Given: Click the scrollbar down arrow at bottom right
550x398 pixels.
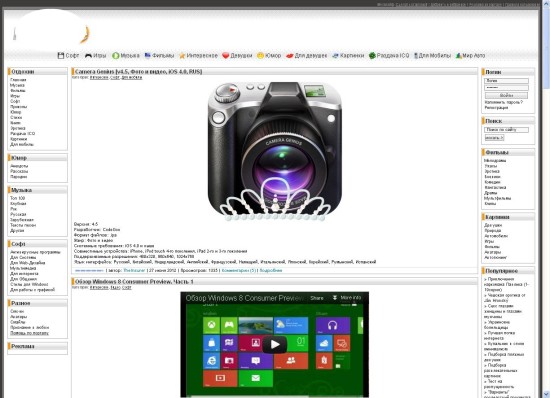Looking at the screenshot, I should [546, 394].
